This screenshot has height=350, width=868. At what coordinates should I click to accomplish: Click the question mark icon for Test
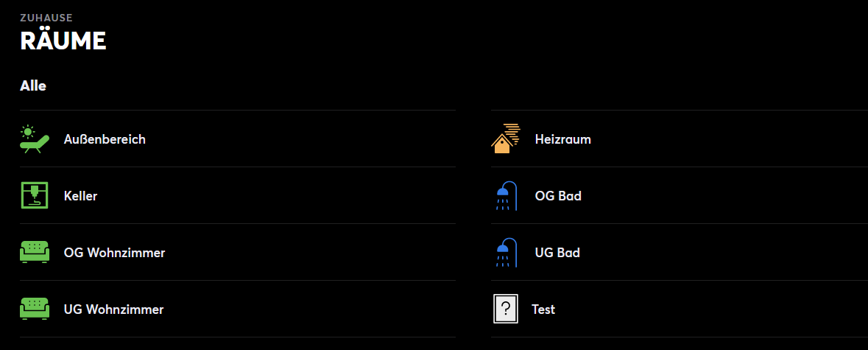(x=505, y=309)
